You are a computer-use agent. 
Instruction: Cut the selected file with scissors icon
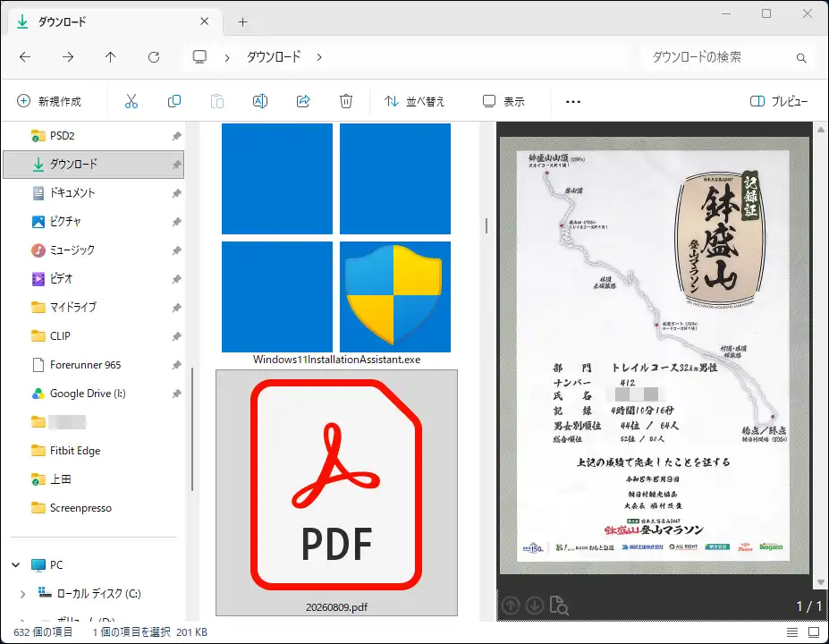(131, 101)
